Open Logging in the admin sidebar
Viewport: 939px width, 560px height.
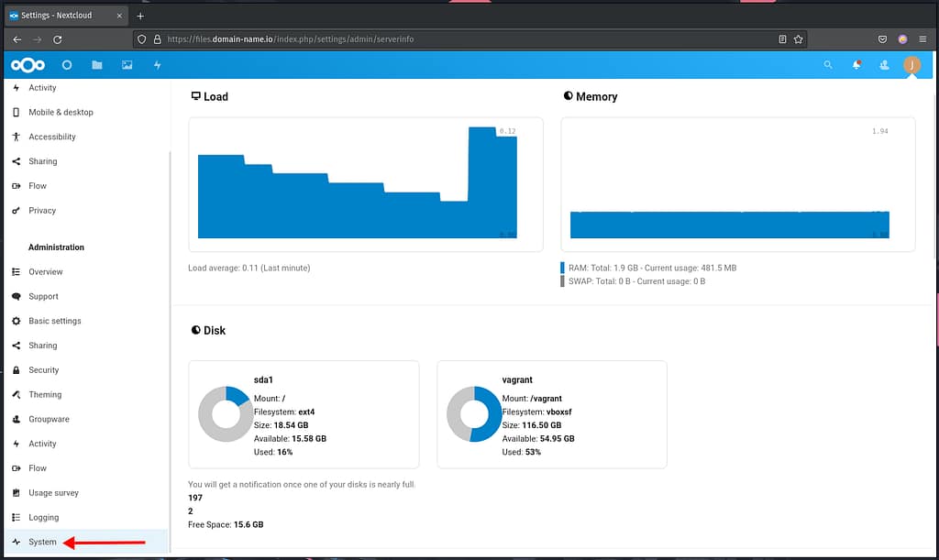(x=43, y=518)
